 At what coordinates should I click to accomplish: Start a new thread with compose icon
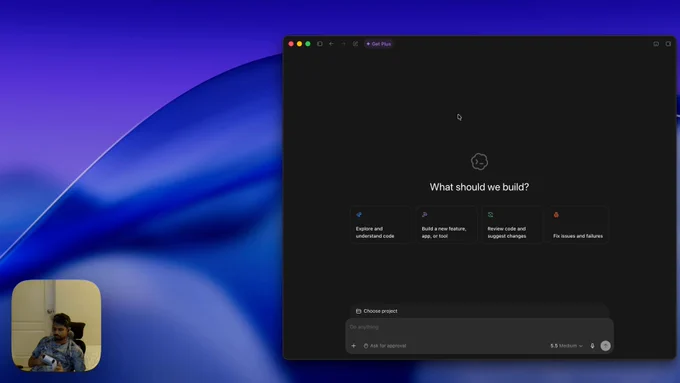[x=355, y=44]
